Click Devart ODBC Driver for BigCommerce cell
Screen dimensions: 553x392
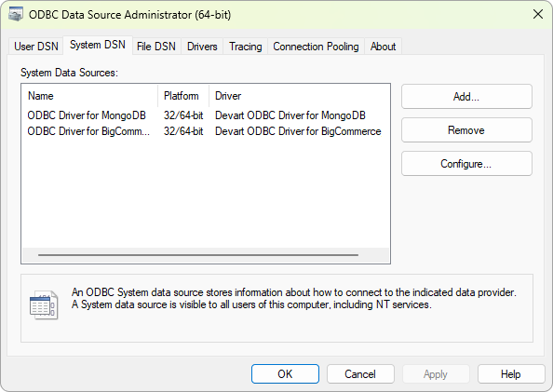(298, 131)
